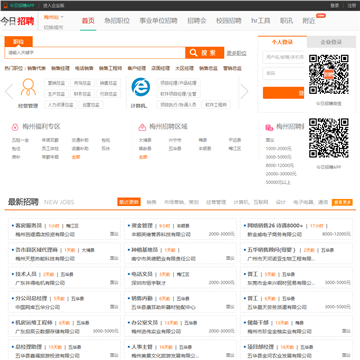Select the 计算机 category icon
This screenshot has width=360, height=360.
pos(140,87)
